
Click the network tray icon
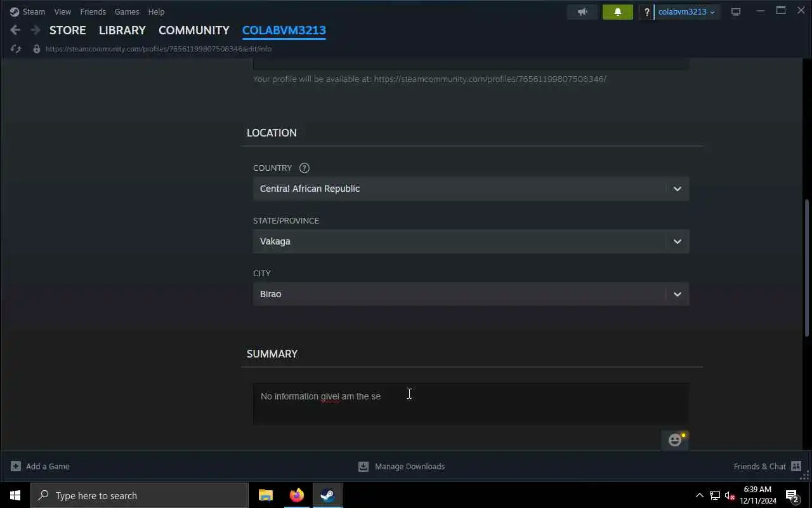[x=715, y=495]
